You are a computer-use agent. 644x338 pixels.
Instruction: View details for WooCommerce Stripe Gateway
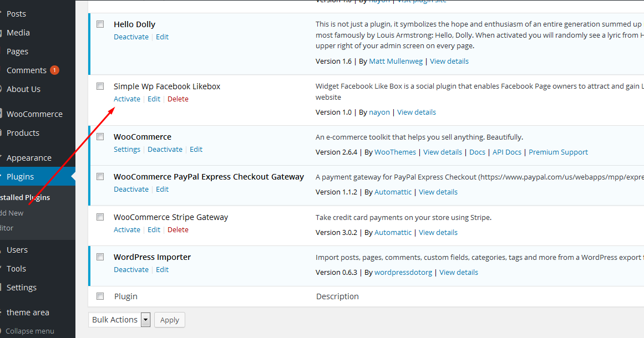(438, 232)
